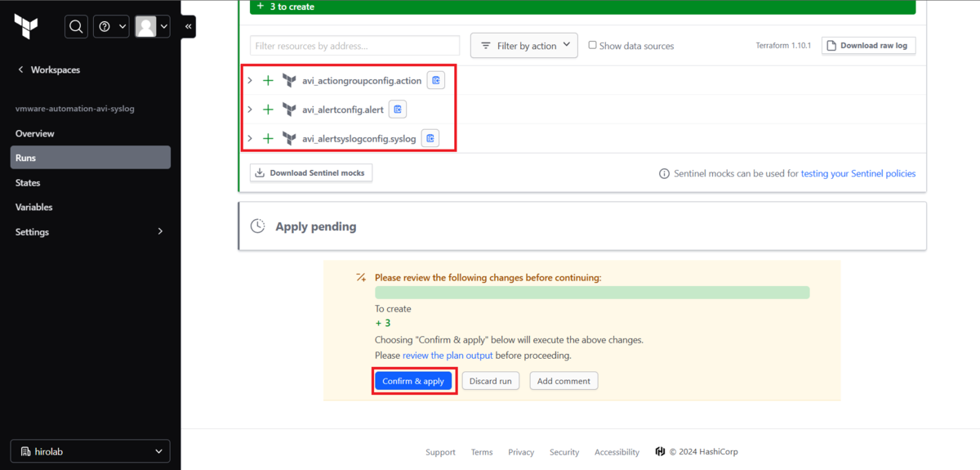Viewport: 980px width, 470px height.
Task: Click the Apply pending section header
Action: click(582, 226)
